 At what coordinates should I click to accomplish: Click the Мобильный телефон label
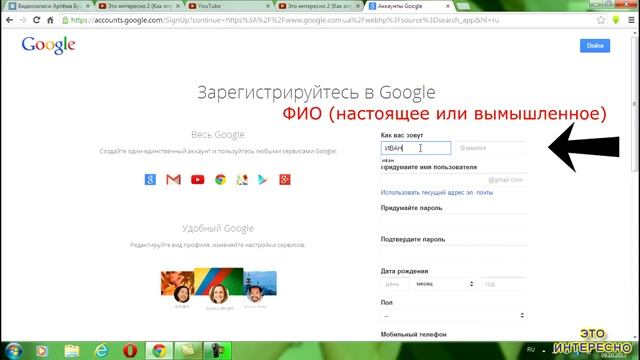413,334
